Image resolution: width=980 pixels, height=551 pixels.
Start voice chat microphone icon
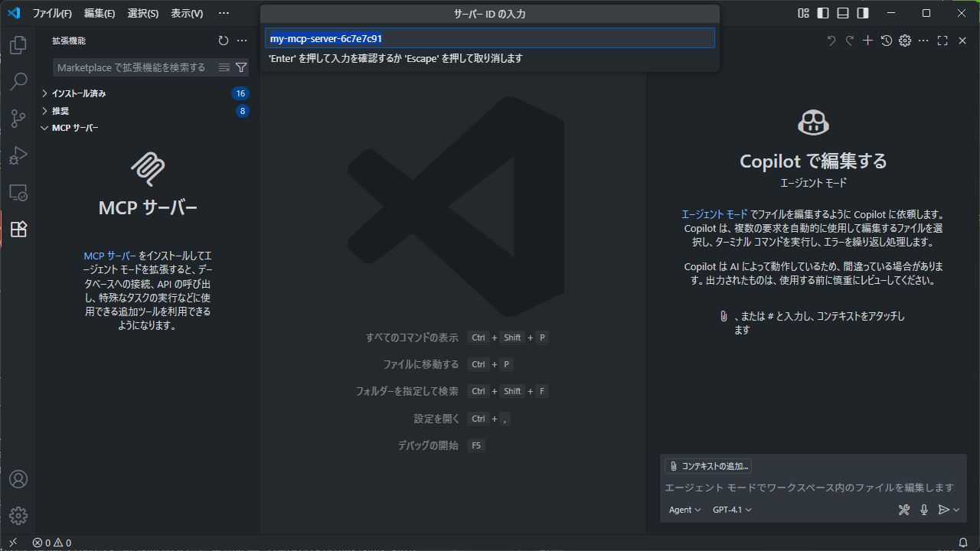coord(924,510)
